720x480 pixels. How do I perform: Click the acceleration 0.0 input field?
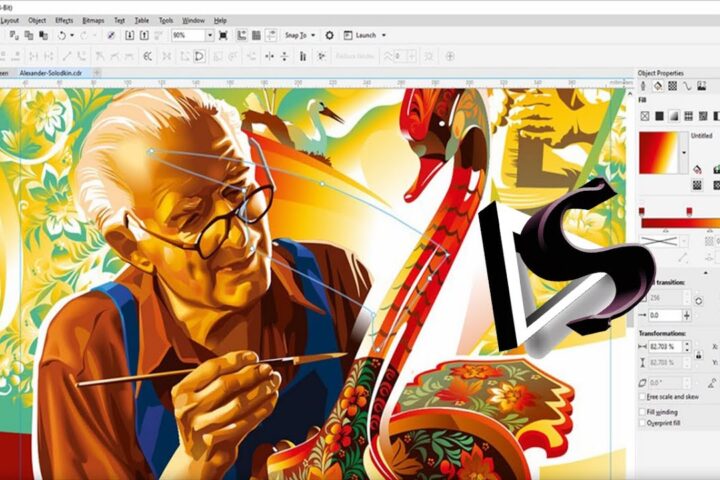[x=665, y=315]
